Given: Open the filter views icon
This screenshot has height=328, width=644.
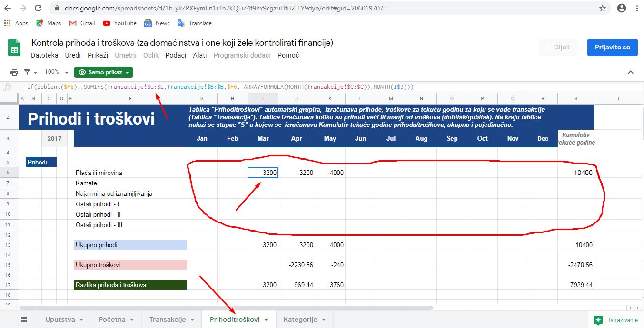Looking at the screenshot, I should tap(28, 72).
